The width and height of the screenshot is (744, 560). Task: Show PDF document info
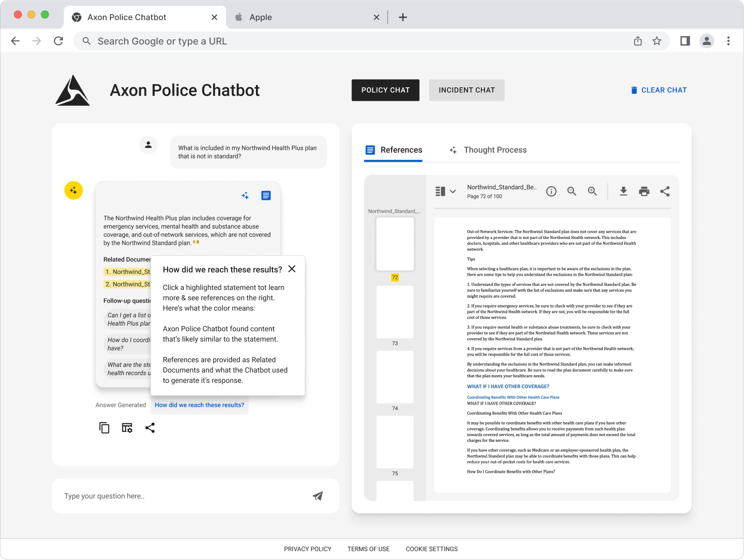coord(551,191)
